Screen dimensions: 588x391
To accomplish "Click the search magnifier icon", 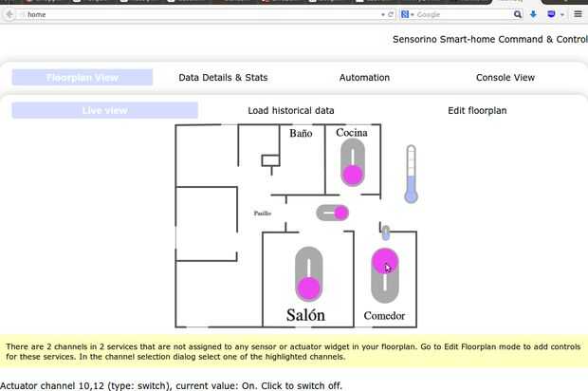I will click(518, 14).
